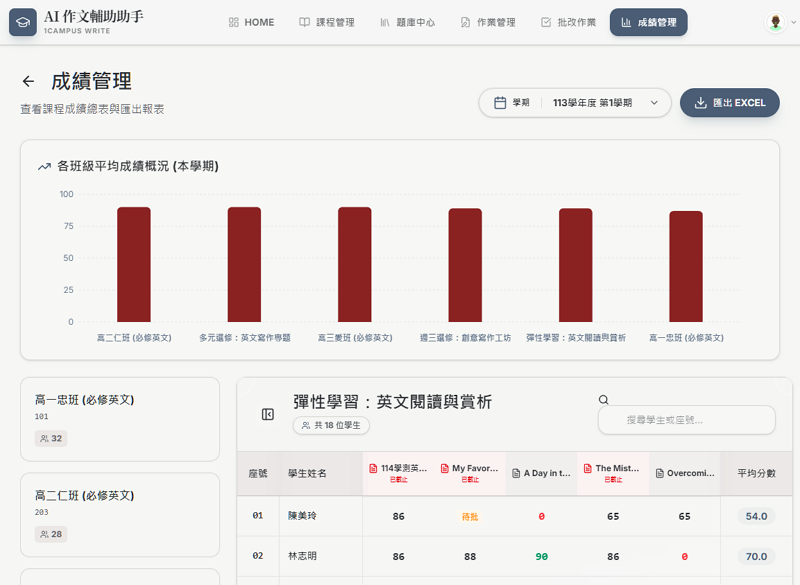
Task: Click seat number 02
Action: tap(258, 556)
